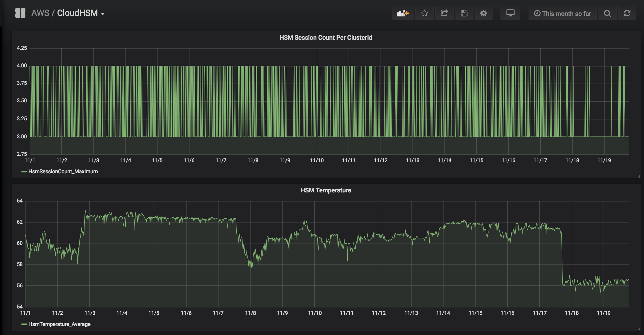Refresh the dashboard
The image size is (644, 335).
tap(627, 13)
